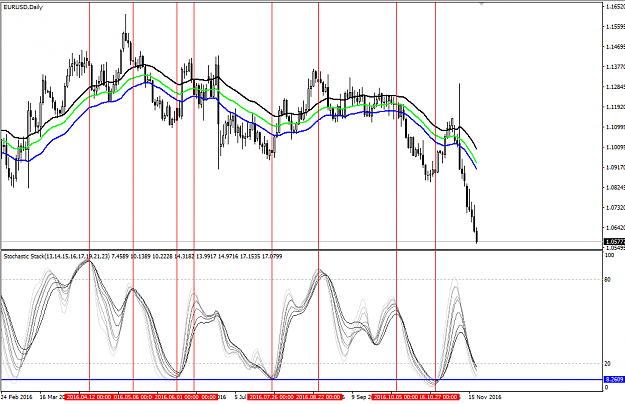Viewport: 625px width, 404px height.
Task: Click the 1.0642 price scale label
Action: 615,228
